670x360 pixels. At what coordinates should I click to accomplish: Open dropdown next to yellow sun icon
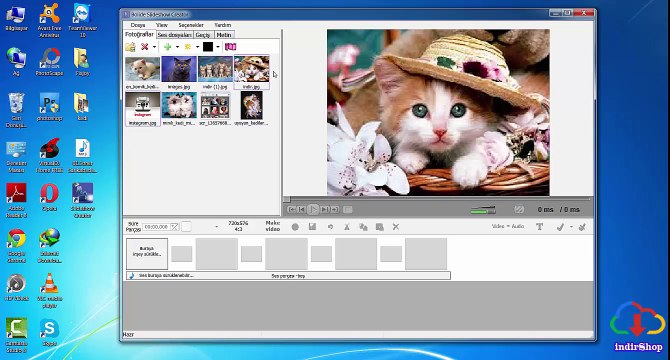coord(197,47)
